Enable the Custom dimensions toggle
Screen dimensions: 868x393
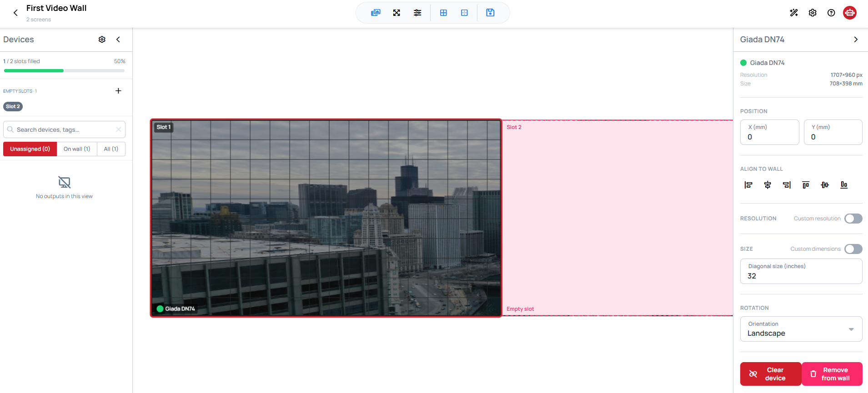853,249
